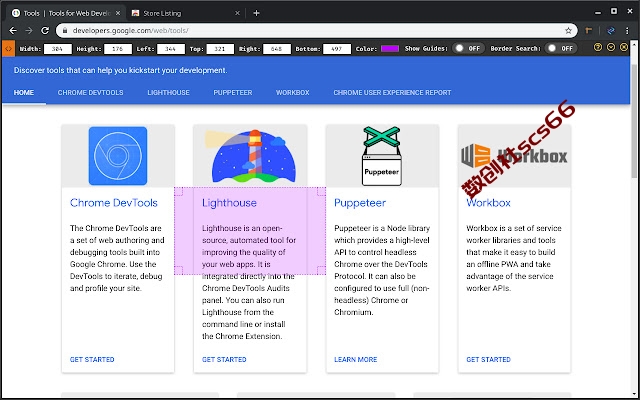Click GET STARTED under Lighthouse

[x=224, y=360]
